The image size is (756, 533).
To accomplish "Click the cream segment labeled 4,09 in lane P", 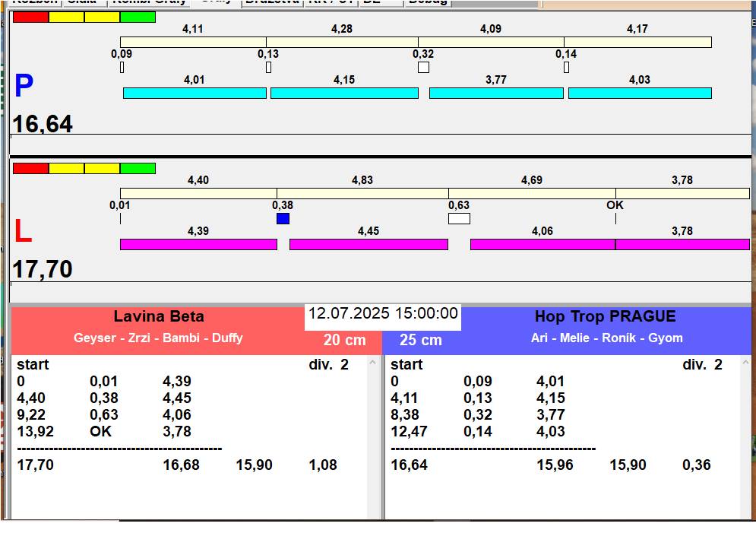I will [492, 42].
